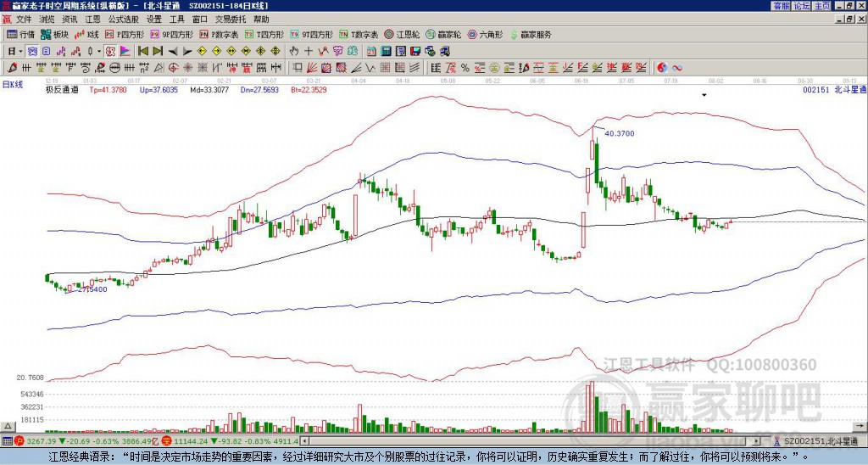Click the black right arrow icon
Screen dimensions: 868x465
(187, 52)
